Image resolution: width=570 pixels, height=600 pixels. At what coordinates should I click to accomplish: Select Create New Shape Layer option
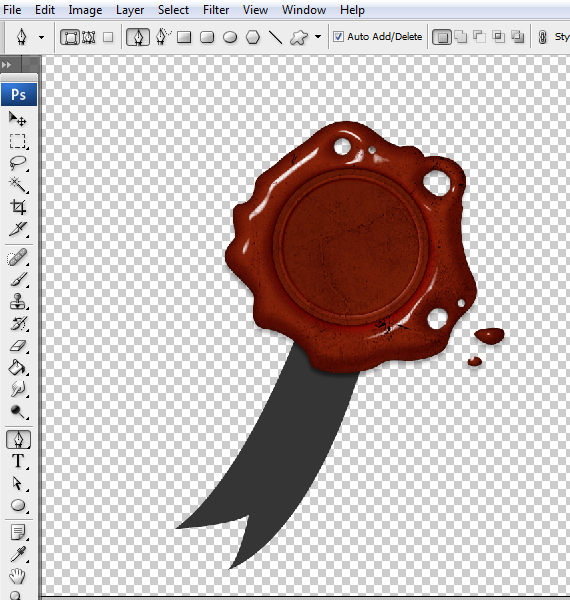point(441,37)
